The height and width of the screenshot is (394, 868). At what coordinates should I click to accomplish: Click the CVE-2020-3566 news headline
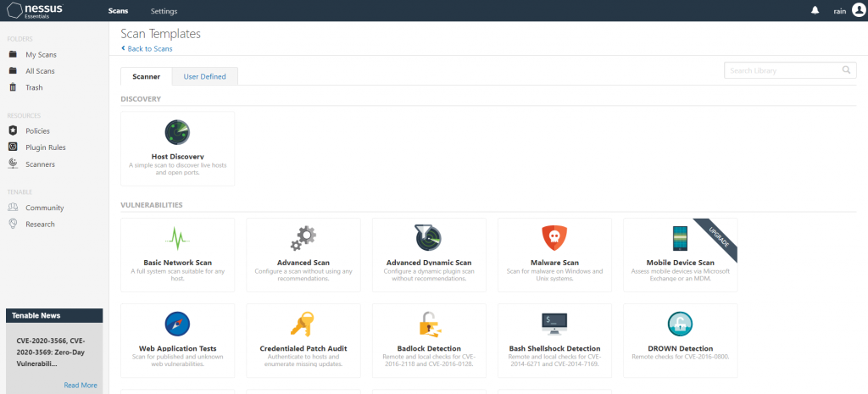pos(50,352)
